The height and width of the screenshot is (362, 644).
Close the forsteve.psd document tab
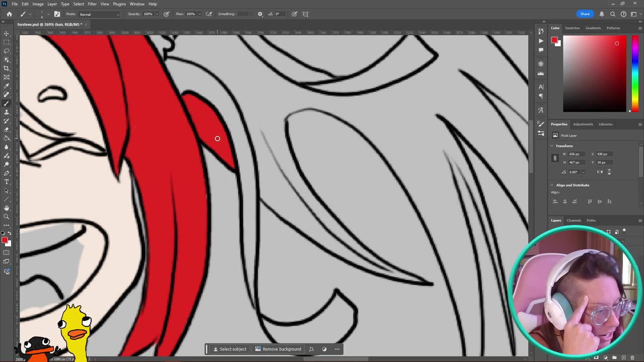coord(86,24)
